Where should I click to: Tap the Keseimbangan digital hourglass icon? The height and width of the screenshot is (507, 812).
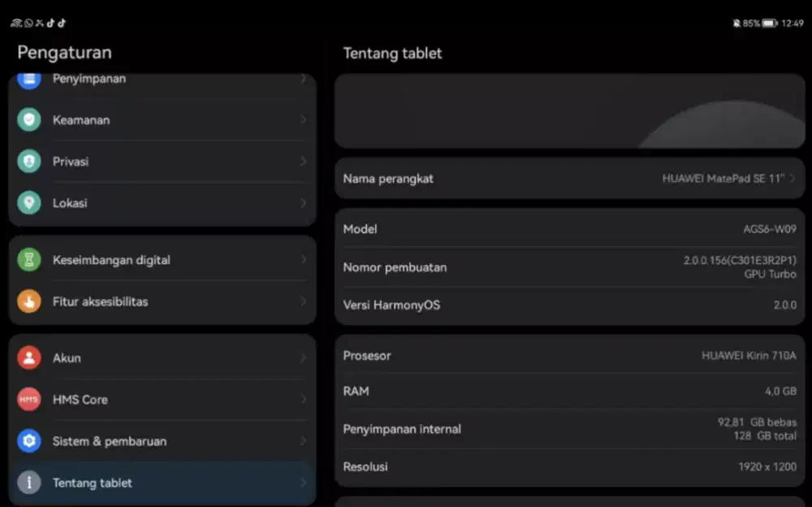(x=29, y=260)
